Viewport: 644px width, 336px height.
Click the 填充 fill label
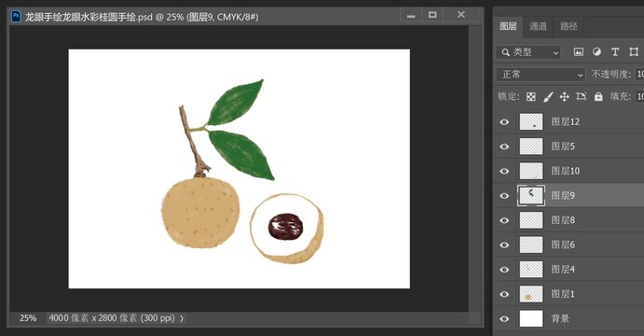click(621, 97)
